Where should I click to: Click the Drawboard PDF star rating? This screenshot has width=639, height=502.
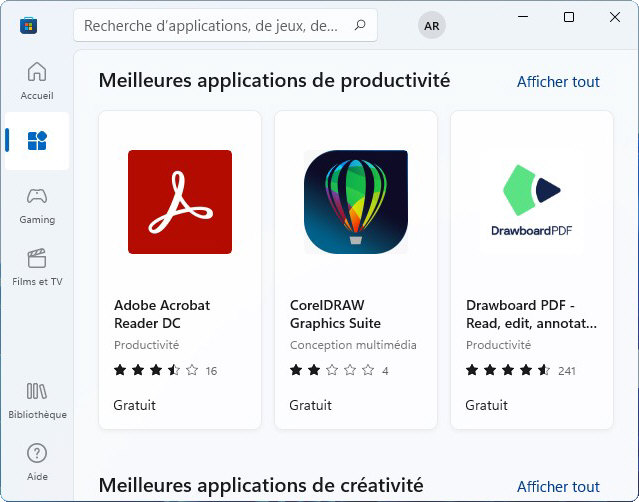coord(508,370)
